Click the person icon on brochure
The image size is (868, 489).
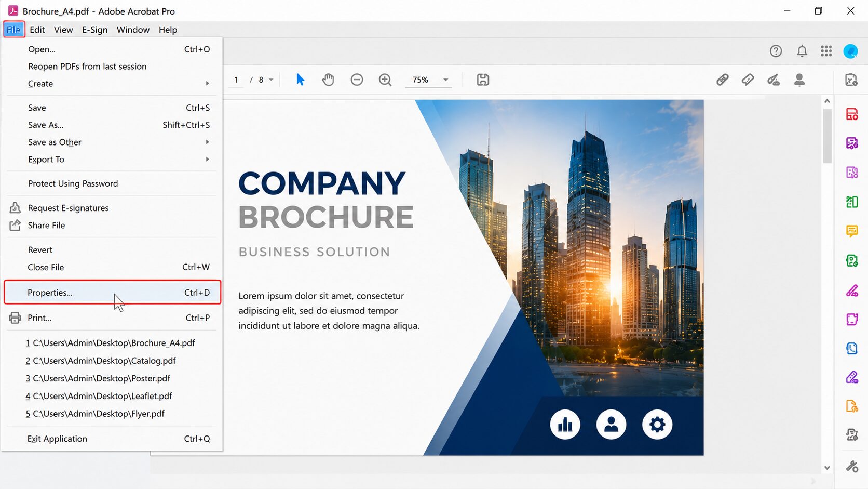[x=611, y=425]
